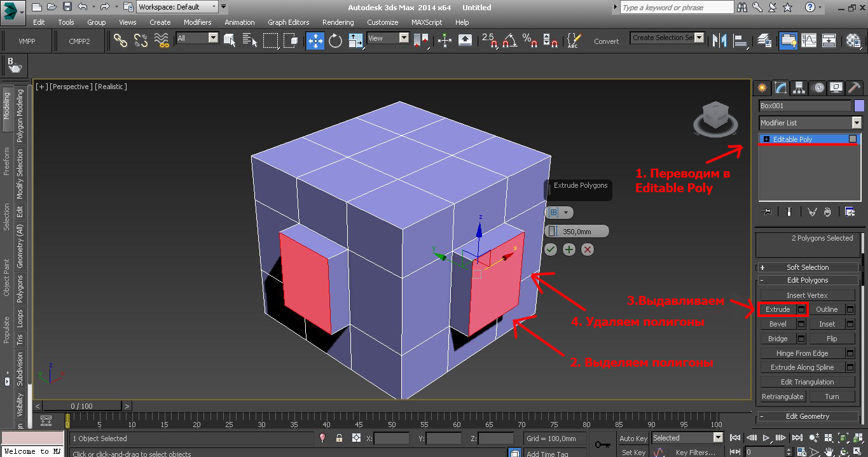This screenshot has height=457, width=868.
Task: Open the Rendering menu
Action: [338, 22]
